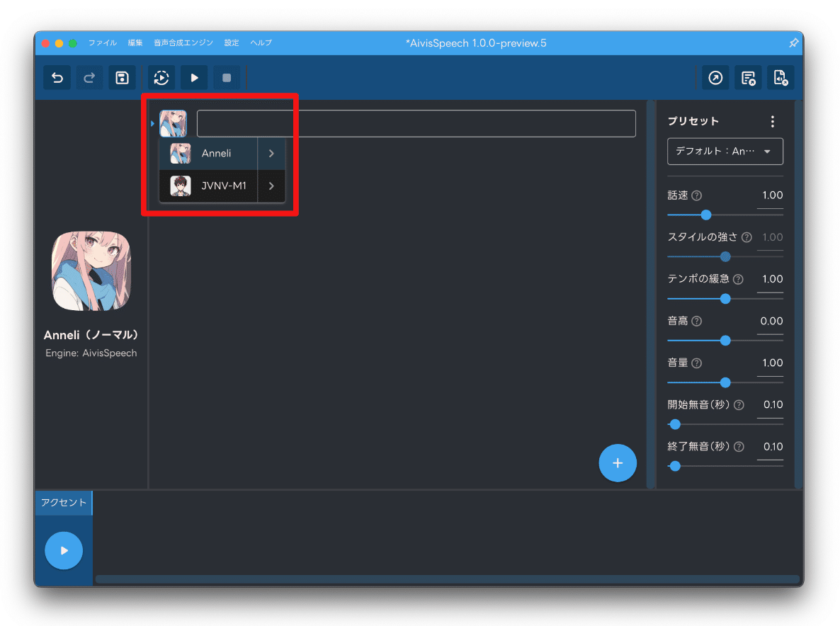Viewport: 840px width, 626px height.
Task: Click the 終了無音 slider handle
Action: pyautogui.click(x=675, y=467)
